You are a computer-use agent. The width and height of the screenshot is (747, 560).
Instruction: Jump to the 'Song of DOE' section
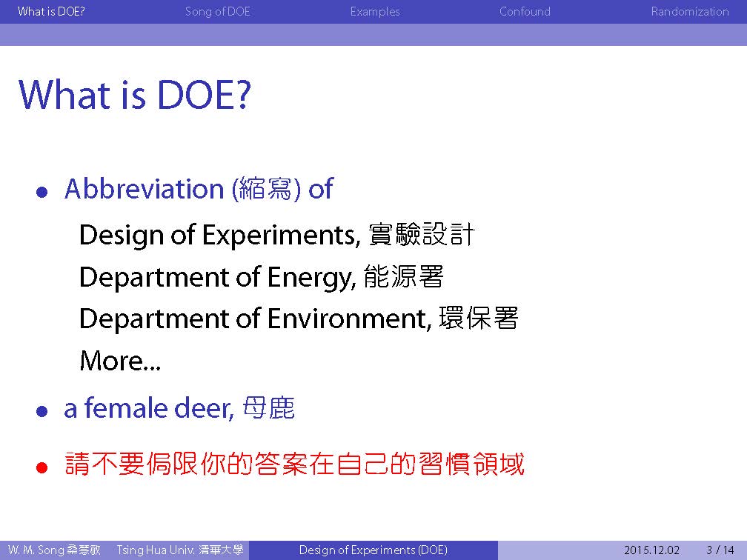[x=218, y=11]
